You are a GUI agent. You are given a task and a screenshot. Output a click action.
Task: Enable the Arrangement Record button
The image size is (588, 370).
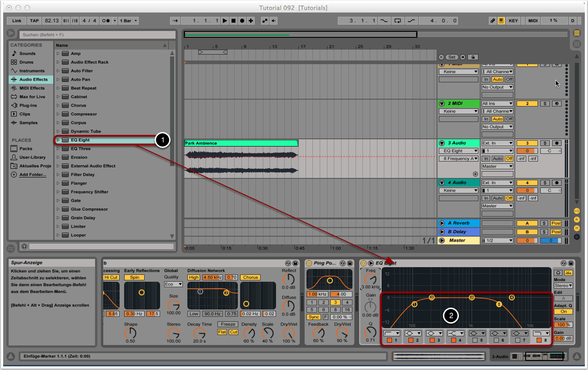(x=242, y=21)
